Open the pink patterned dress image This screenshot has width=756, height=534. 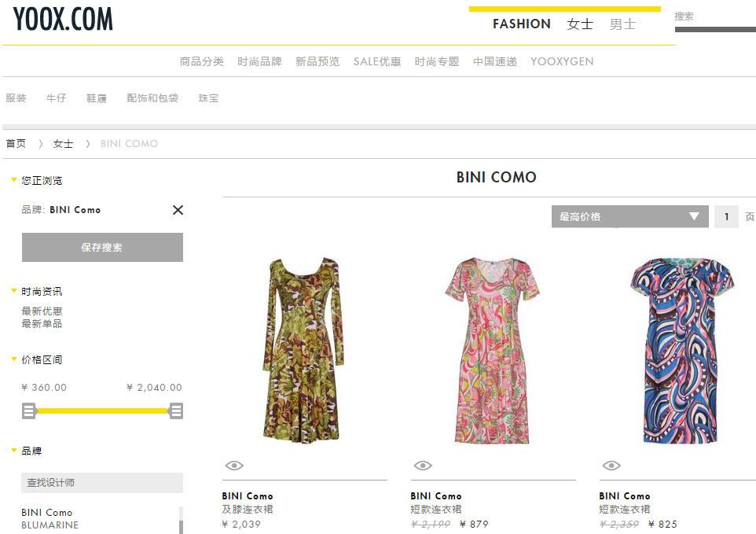492,350
